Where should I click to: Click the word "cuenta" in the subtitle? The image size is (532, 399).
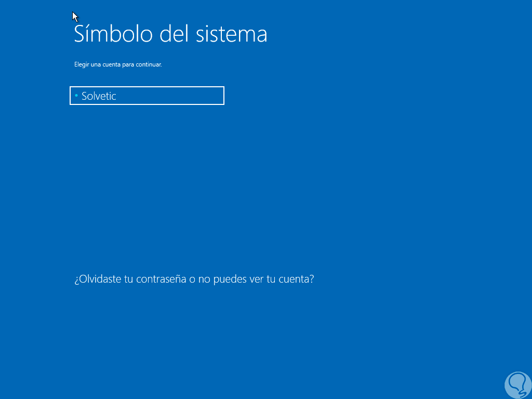(111, 65)
